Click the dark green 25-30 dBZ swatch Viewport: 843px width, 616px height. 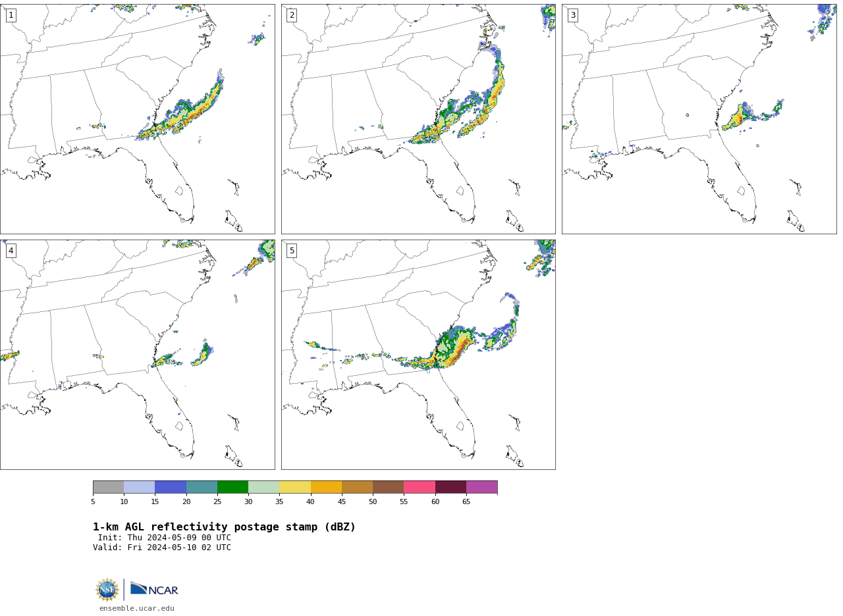coord(232,487)
